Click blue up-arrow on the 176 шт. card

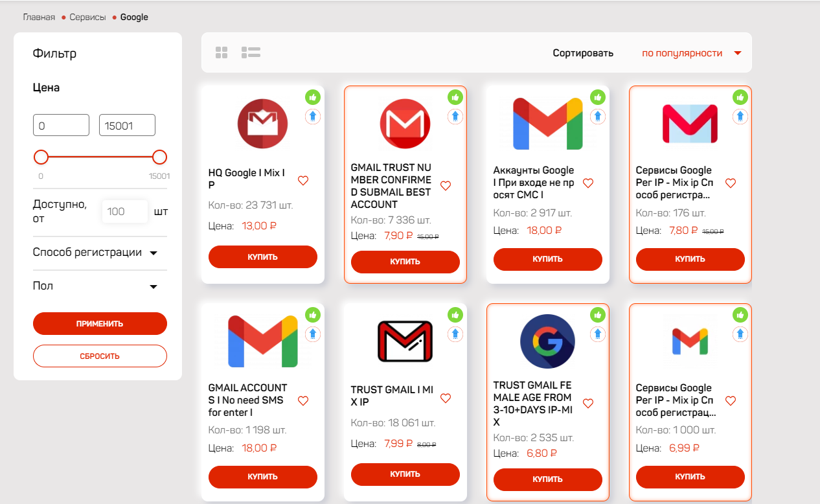click(x=740, y=117)
